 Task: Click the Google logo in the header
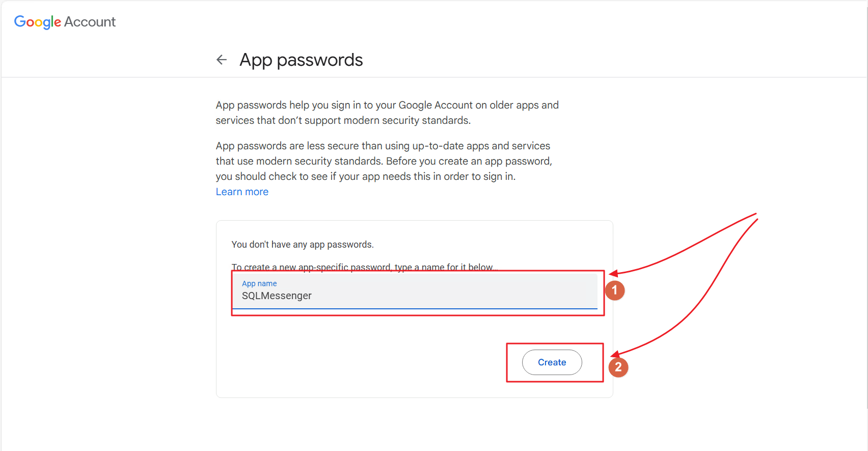[37, 22]
